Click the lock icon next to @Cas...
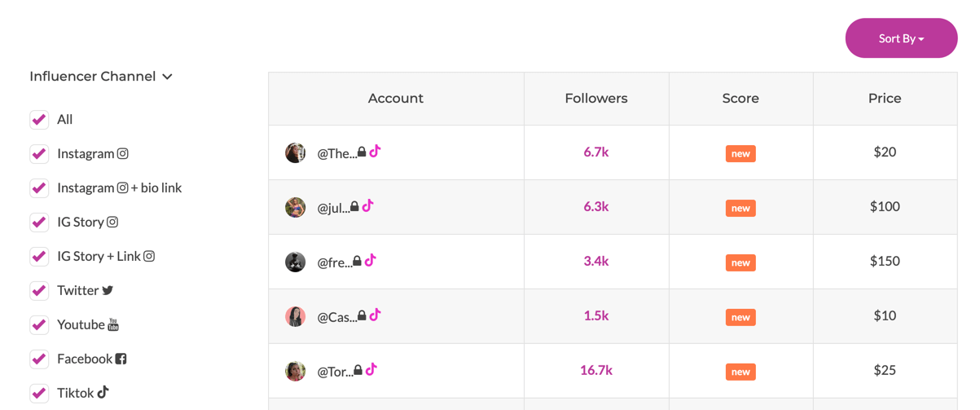This screenshot has height=410, width=980. [362, 316]
